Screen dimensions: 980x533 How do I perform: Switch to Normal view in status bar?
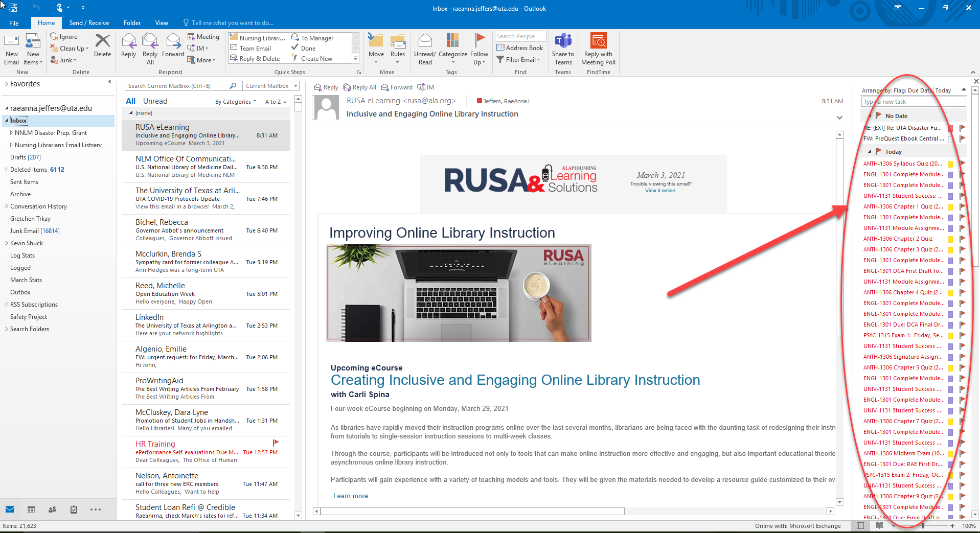(860, 525)
